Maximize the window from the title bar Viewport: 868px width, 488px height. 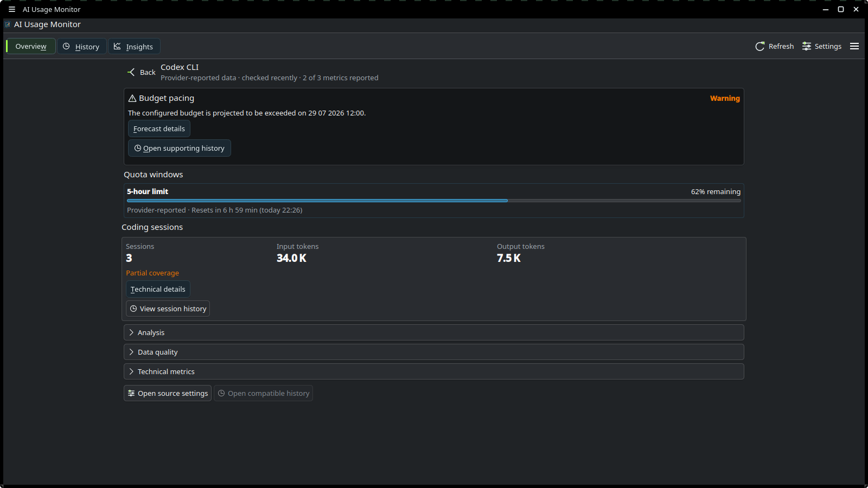coord(841,9)
